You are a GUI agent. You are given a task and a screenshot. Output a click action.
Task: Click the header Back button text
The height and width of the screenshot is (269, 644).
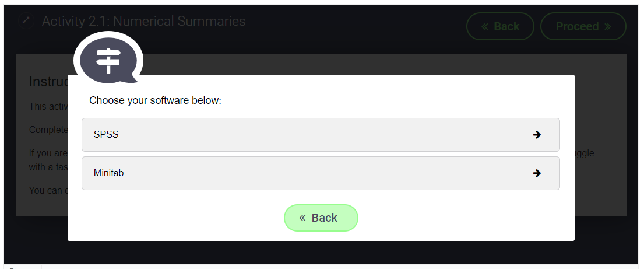click(x=506, y=26)
